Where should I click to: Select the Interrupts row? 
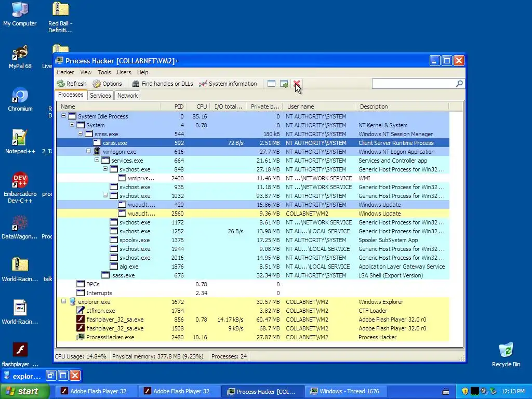(253, 293)
